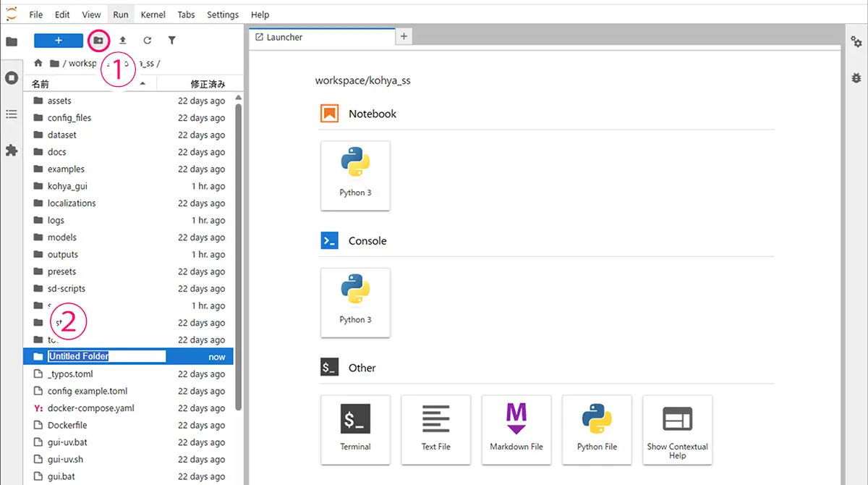Toggle the file filter funnel icon
The image size is (868, 485).
pos(171,41)
